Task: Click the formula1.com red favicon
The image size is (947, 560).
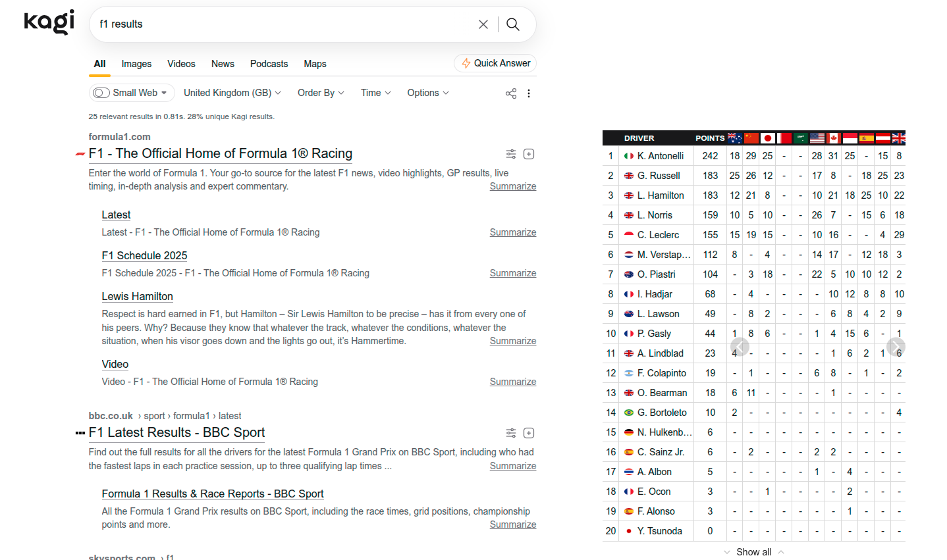Action: (80, 154)
